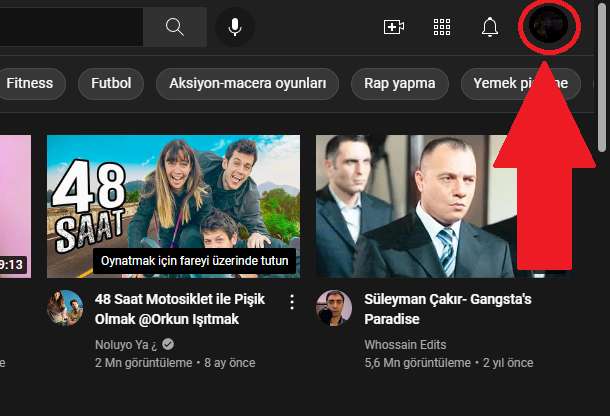This screenshot has width=610, height=416.
Task: Select the Fitness filter chip
Action: [x=30, y=83]
